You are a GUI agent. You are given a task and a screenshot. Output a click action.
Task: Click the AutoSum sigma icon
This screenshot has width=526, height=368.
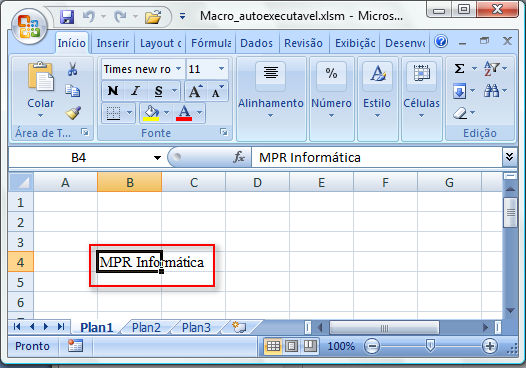tap(459, 69)
